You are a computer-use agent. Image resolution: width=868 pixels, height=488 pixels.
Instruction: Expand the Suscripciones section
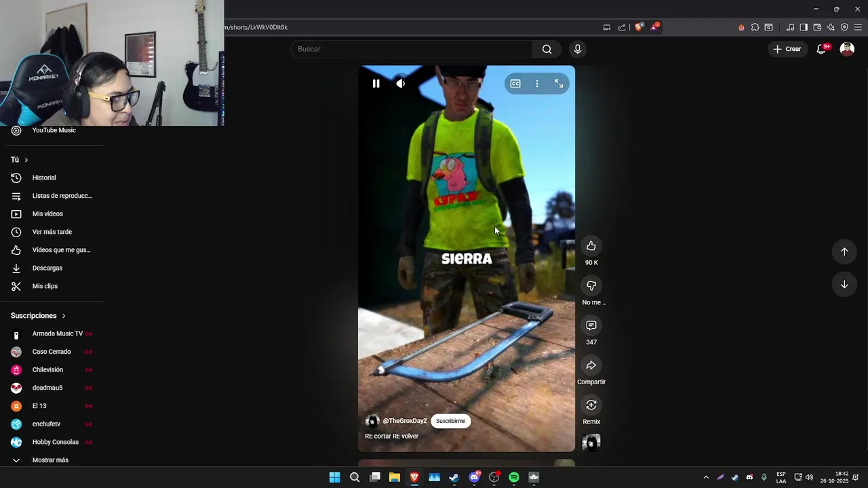(x=38, y=316)
